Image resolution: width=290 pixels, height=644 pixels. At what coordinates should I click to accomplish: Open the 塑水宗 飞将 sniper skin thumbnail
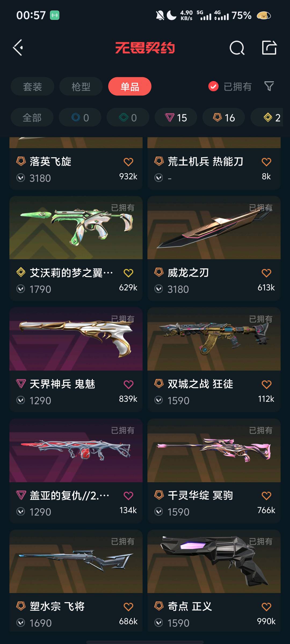pos(76,561)
